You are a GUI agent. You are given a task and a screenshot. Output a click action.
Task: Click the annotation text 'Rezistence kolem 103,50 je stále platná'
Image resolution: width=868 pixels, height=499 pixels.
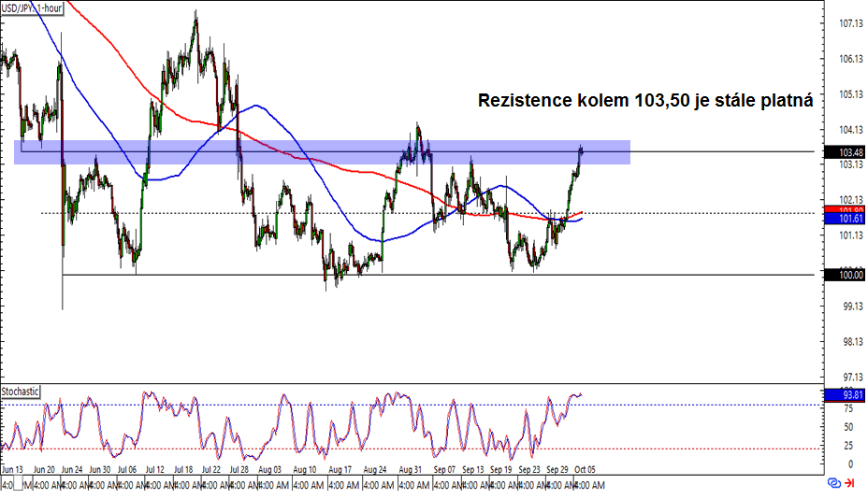(645, 100)
